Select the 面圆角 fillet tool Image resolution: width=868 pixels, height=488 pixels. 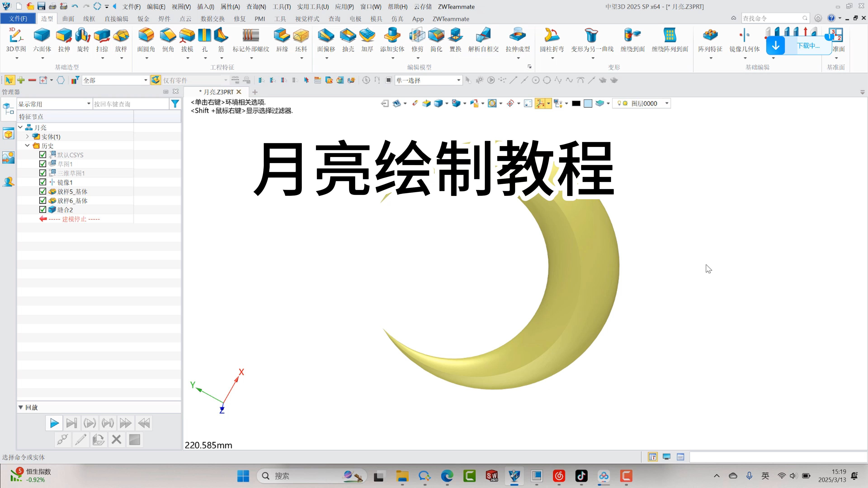146,40
